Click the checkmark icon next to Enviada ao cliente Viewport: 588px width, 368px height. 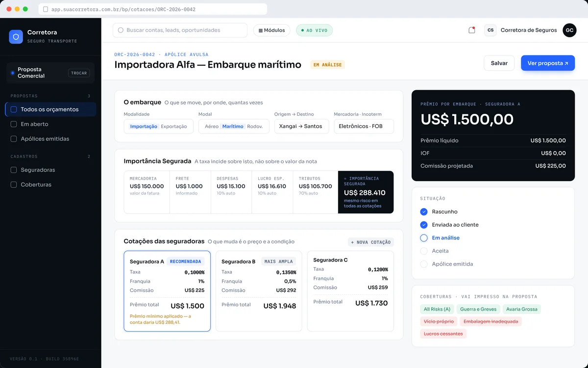click(424, 225)
